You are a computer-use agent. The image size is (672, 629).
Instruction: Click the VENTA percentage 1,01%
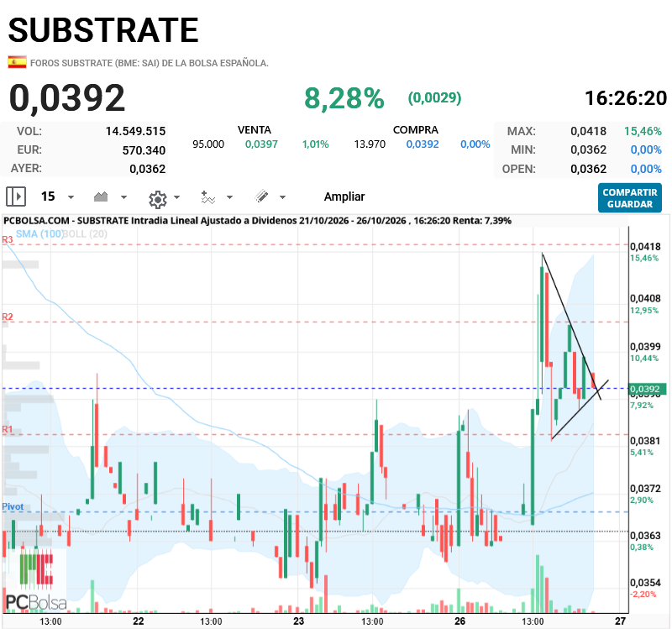(316, 144)
